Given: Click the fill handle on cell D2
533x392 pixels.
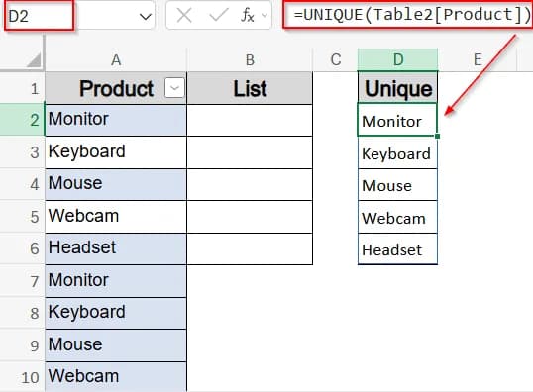Looking at the screenshot, I should pos(438,136).
